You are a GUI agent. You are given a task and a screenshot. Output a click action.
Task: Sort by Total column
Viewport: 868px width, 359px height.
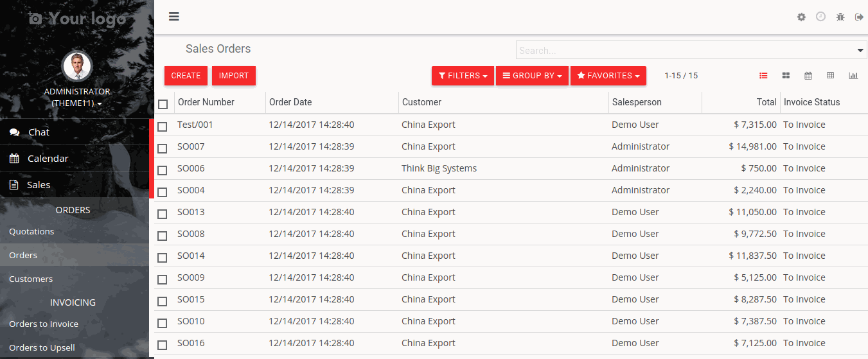tap(741, 102)
